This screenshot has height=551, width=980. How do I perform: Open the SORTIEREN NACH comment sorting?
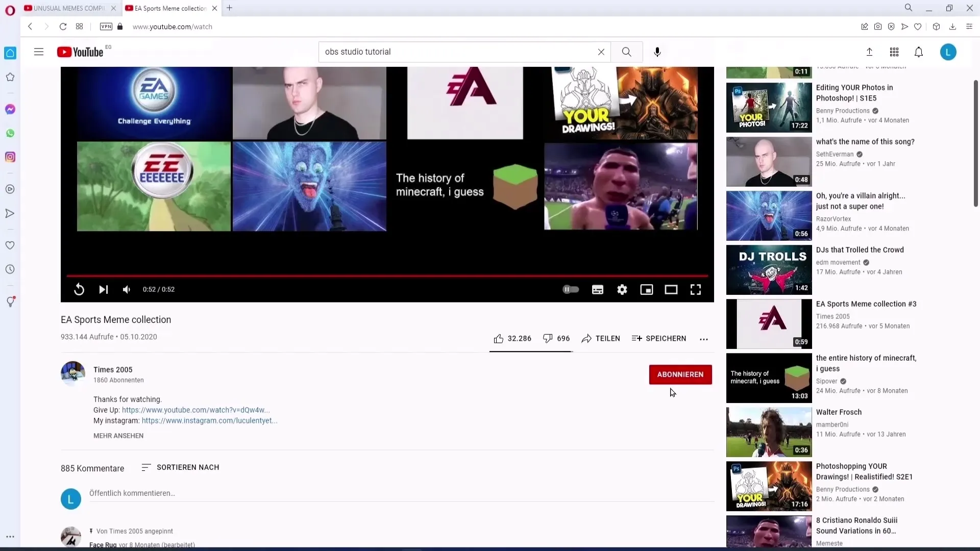180,467
